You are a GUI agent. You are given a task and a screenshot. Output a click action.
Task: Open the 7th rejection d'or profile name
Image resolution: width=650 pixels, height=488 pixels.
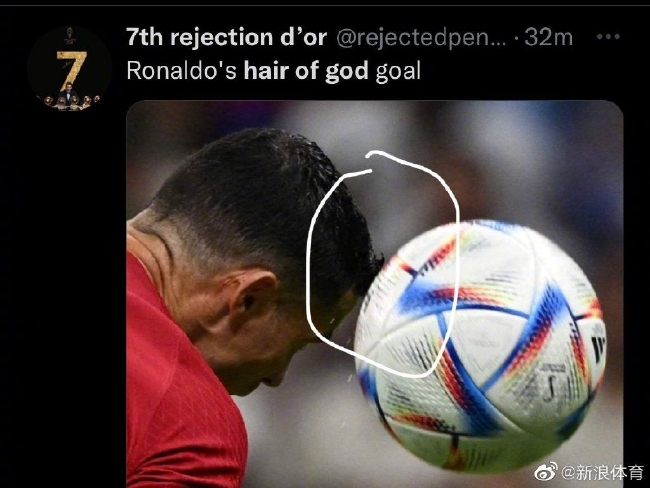tap(226, 37)
